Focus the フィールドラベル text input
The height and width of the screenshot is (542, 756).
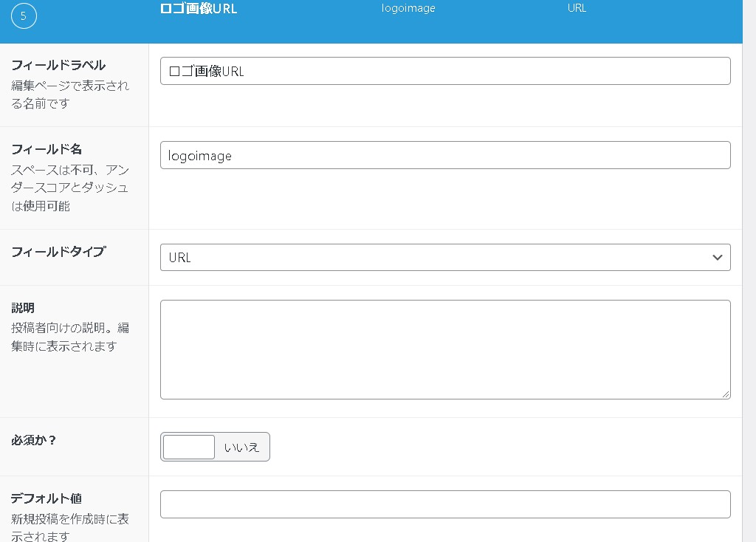pos(444,71)
